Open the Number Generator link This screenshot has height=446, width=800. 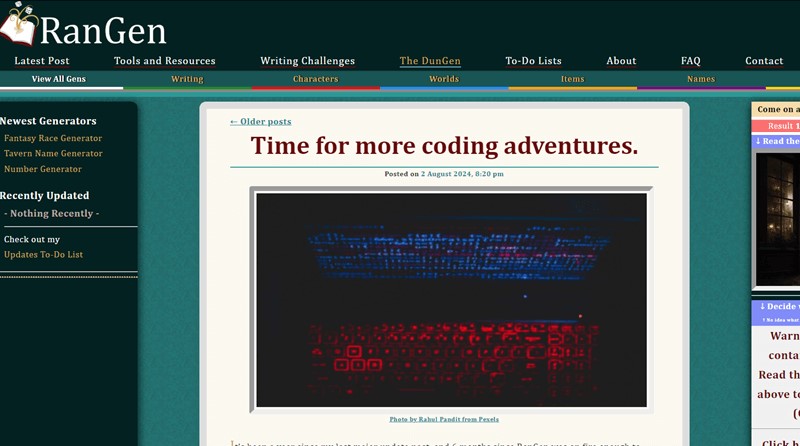[x=43, y=169]
